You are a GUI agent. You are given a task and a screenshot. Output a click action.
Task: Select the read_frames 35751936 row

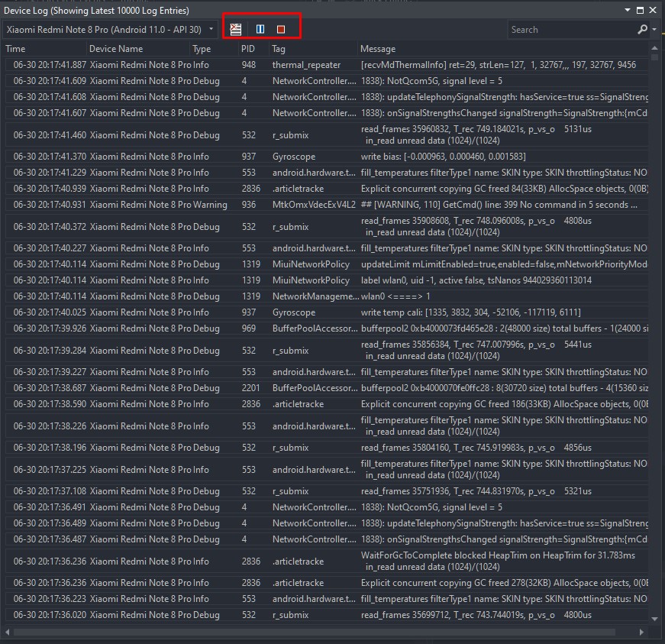click(x=327, y=491)
